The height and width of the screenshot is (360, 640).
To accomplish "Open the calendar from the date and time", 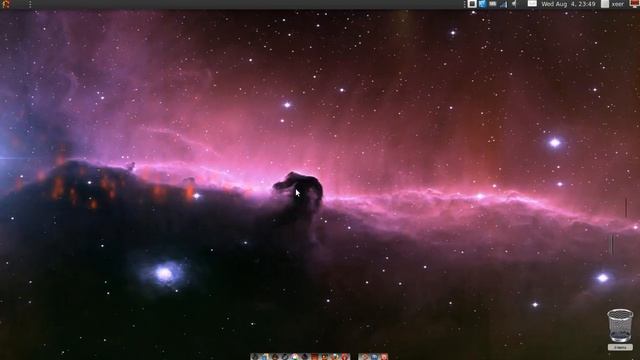I will 568,4.
